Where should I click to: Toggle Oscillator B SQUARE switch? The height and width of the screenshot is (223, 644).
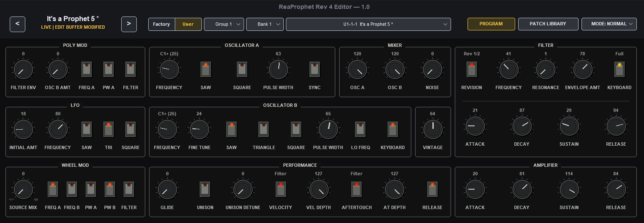[296, 129]
